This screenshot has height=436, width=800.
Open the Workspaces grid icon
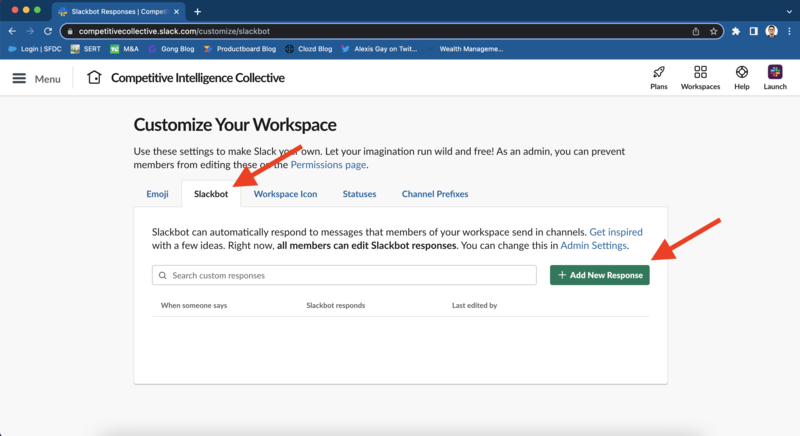pos(700,73)
